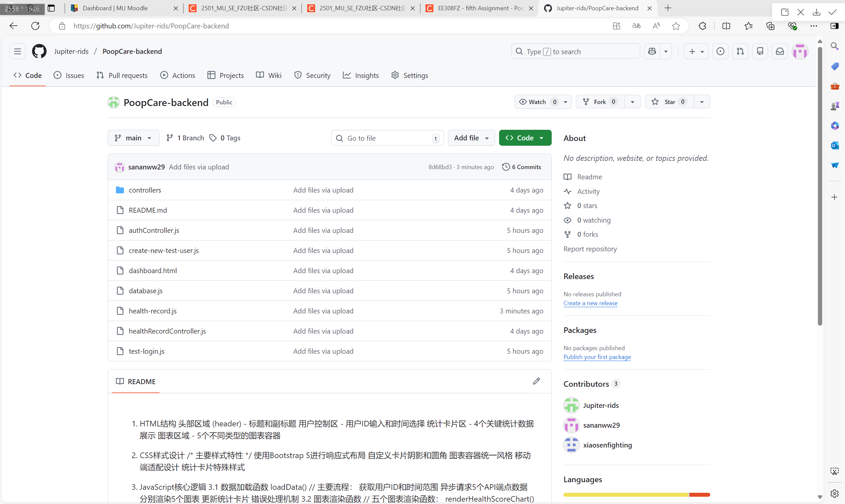Open the controllers folder
The height and width of the screenshot is (504, 845).
[145, 190]
